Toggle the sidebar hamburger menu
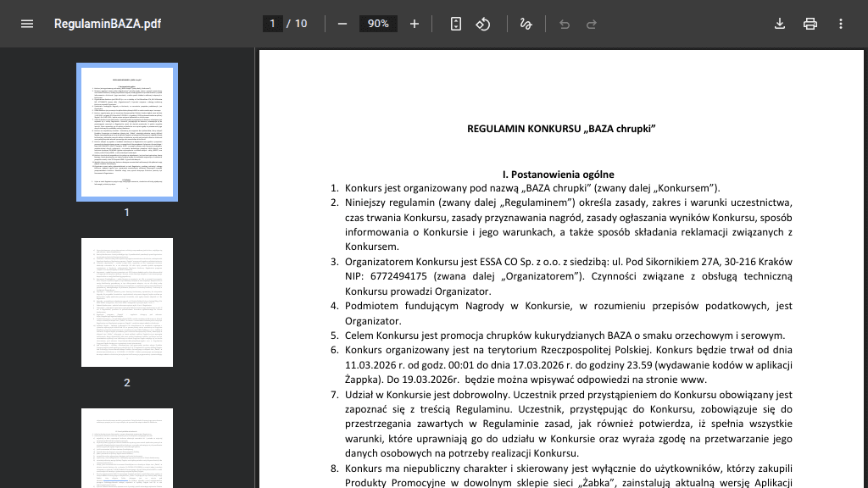This screenshot has width=868, height=488. (27, 24)
